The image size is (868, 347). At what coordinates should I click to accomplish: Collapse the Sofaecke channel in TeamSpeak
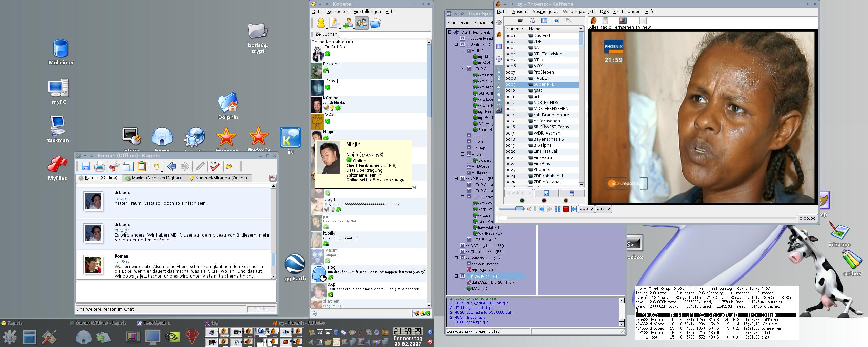click(x=456, y=258)
